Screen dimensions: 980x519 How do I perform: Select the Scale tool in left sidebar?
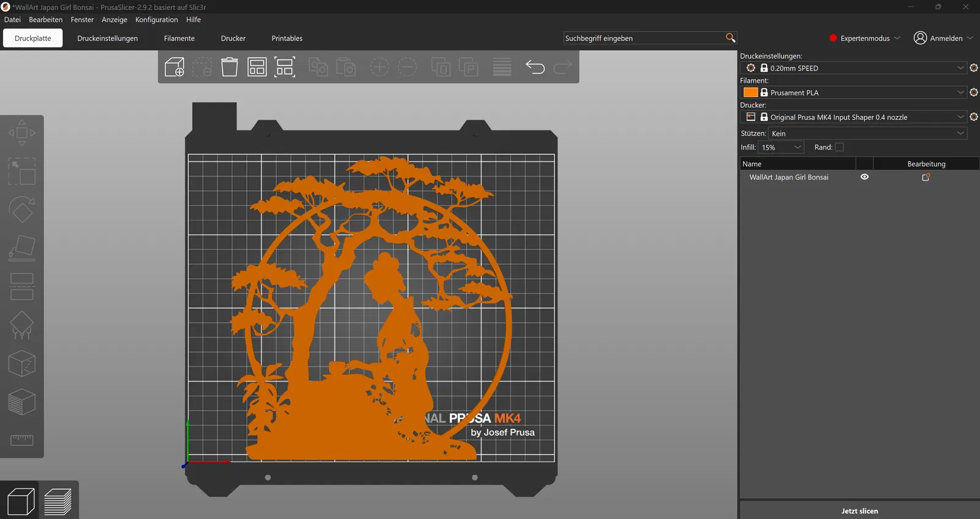coord(22,172)
